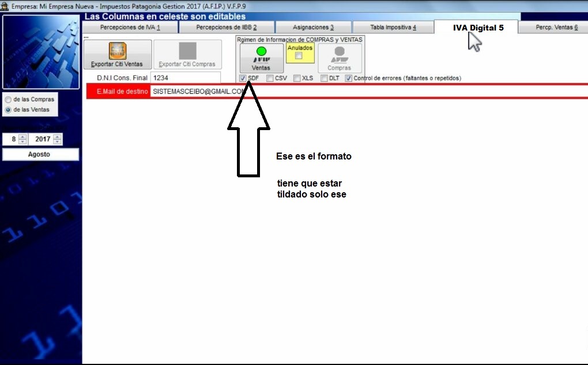Viewport: 588px width, 365px height.
Task: Click the 'Las Columnas en celeste son editables' header
Action: point(165,17)
